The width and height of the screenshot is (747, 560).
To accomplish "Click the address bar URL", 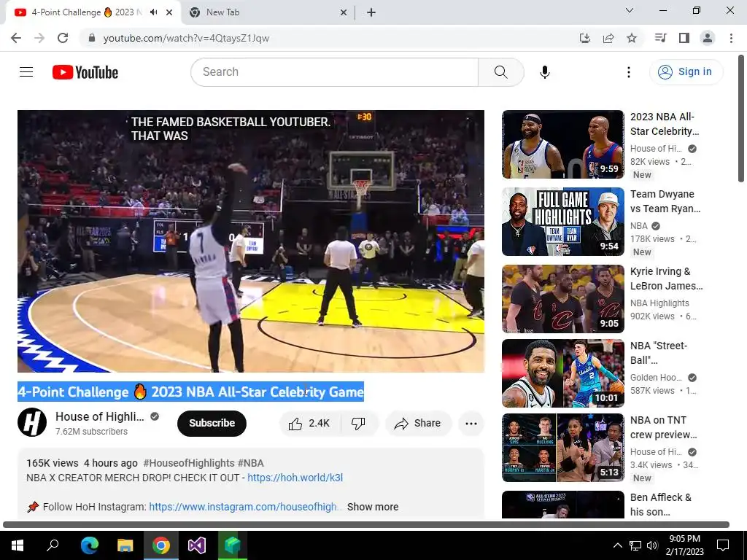I will (x=186, y=38).
